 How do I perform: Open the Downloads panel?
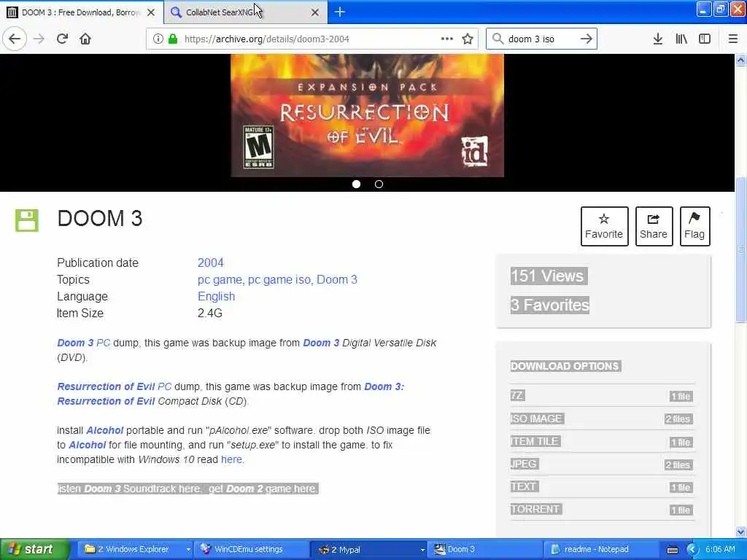(x=658, y=39)
